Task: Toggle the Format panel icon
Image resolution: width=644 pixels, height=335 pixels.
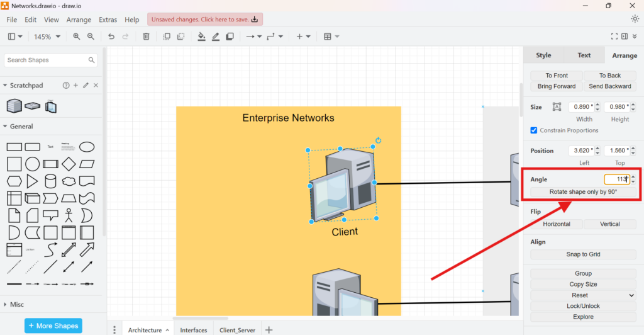Action: click(x=625, y=37)
